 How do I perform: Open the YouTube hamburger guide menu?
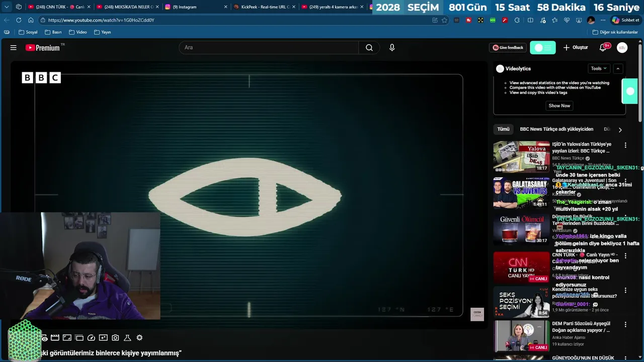point(14,48)
